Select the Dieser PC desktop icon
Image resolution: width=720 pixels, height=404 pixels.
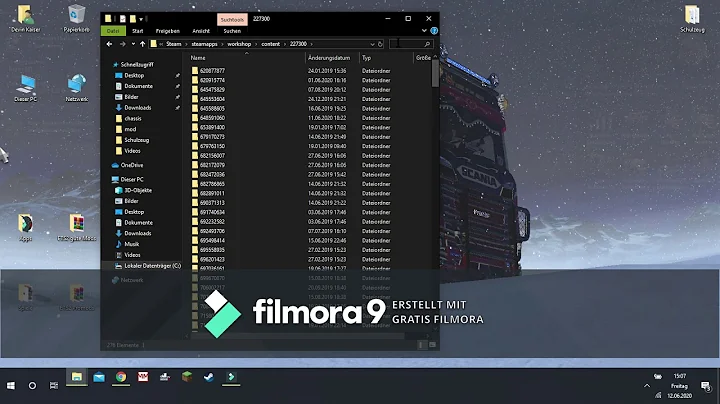(25, 88)
